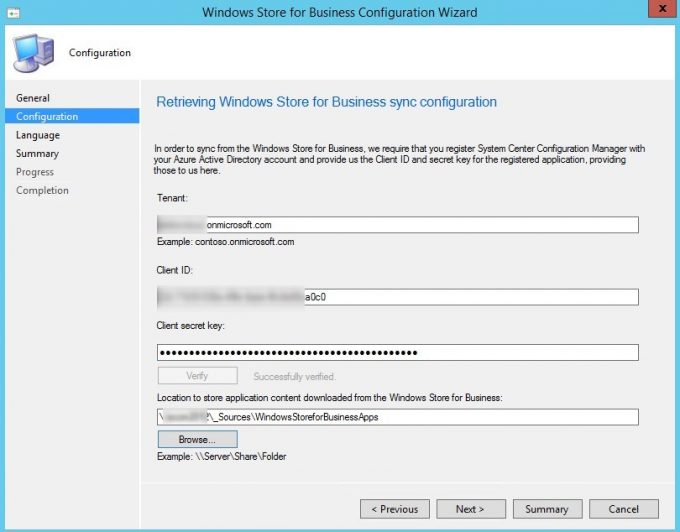Click the 'Example: \\Server\Share\Folder' hint
This screenshot has width=680, height=532.
click(x=222, y=457)
